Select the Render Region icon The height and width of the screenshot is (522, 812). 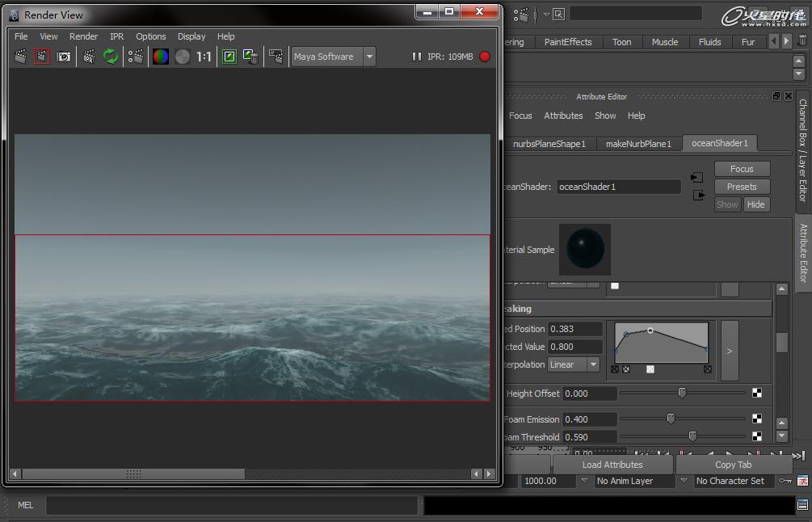[42, 57]
